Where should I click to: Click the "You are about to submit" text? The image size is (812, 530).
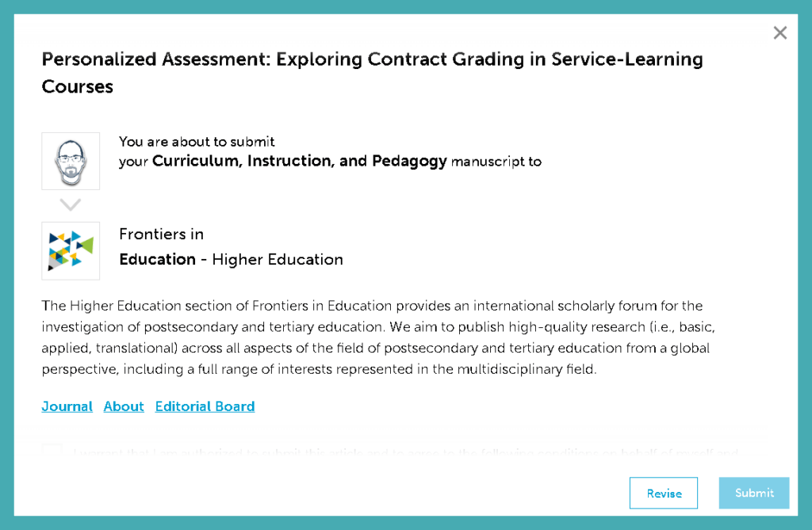coord(197,142)
